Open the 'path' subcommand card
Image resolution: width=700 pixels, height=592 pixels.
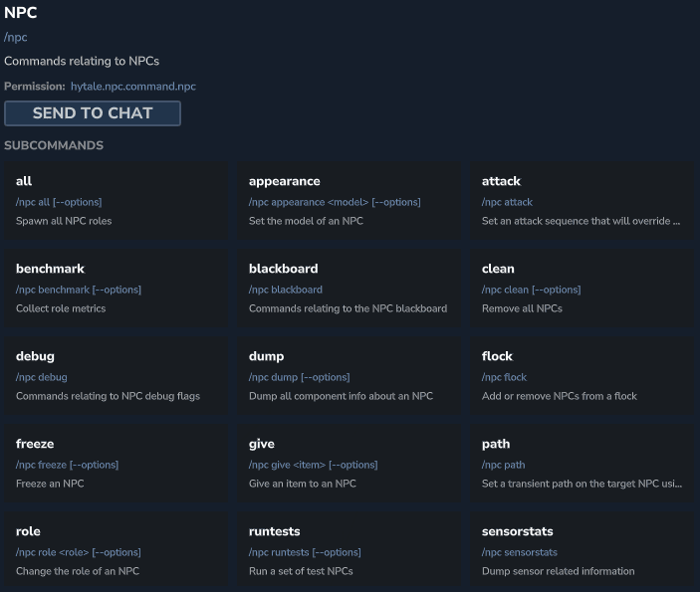tap(583, 464)
